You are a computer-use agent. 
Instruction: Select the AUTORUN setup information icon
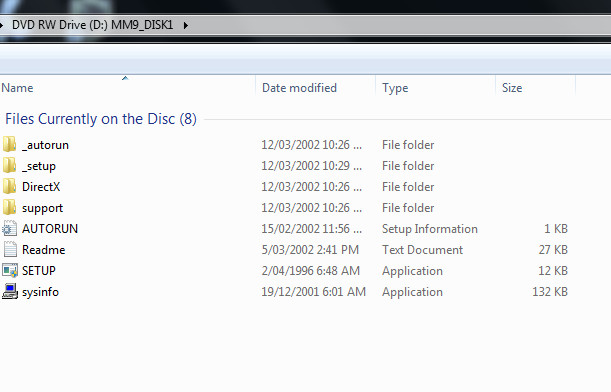point(9,229)
